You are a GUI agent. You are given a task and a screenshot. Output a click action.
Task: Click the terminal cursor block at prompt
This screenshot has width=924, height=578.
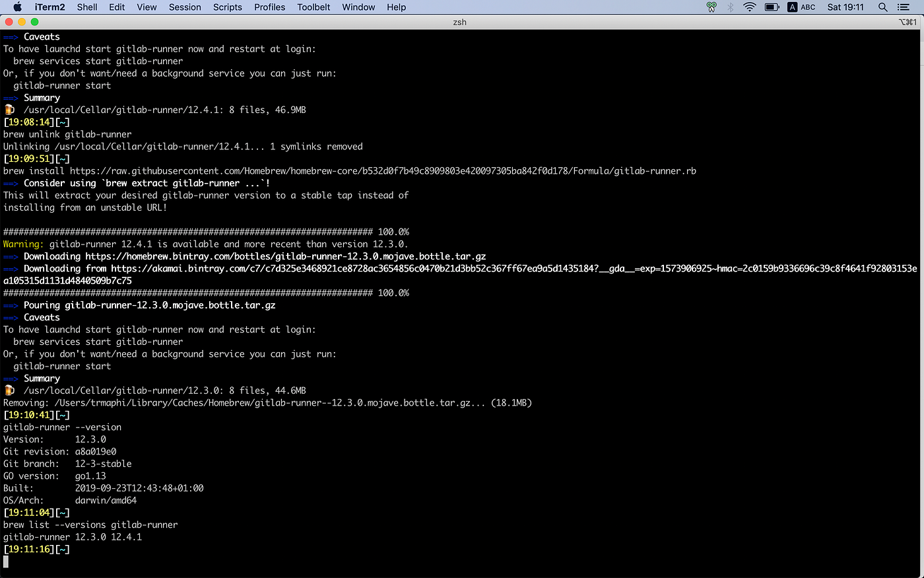point(6,561)
